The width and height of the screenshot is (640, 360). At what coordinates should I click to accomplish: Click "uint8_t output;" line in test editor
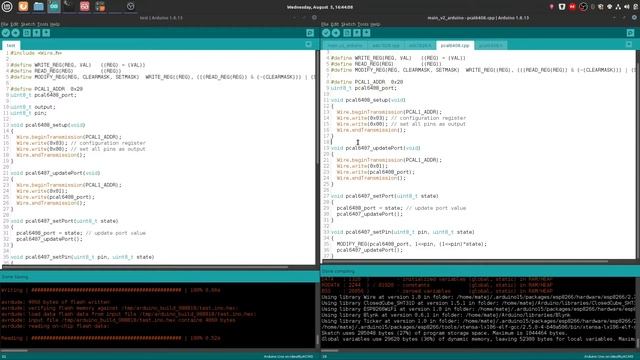point(33,107)
